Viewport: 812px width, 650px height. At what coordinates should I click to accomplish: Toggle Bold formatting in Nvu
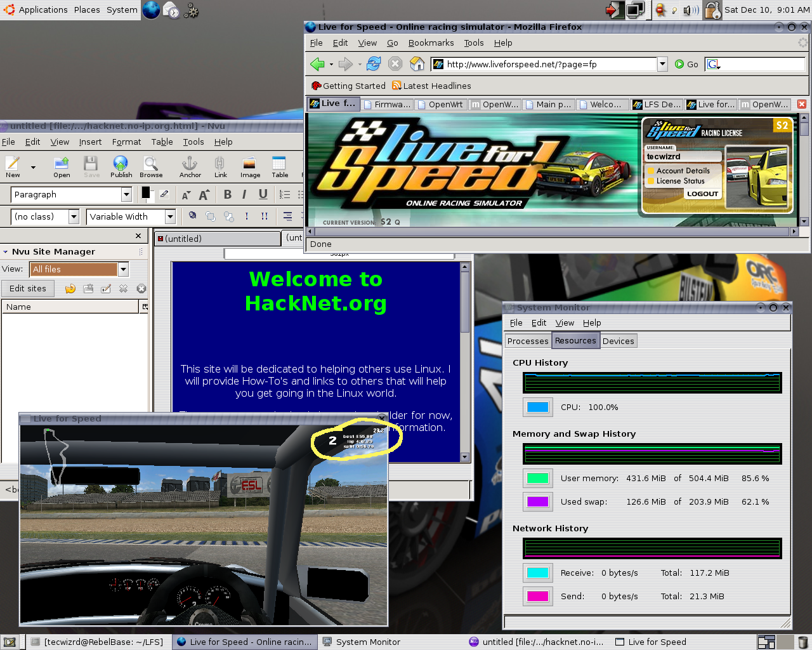[x=228, y=195]
